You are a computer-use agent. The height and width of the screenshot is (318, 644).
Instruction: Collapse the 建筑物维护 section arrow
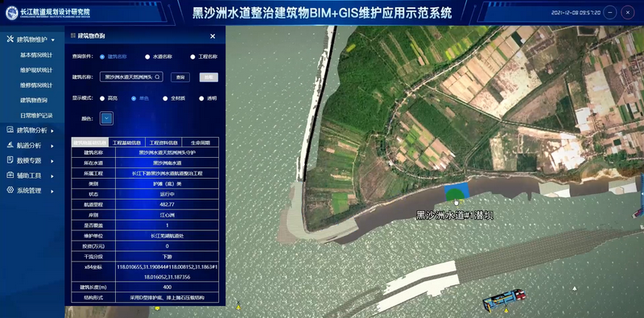click(x=52, y=40)
